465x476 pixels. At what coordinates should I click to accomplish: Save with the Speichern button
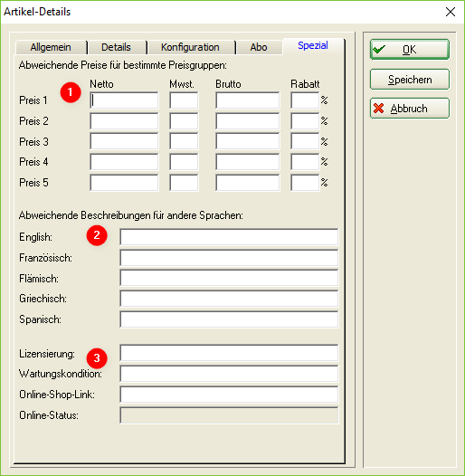tap(409, 80)
